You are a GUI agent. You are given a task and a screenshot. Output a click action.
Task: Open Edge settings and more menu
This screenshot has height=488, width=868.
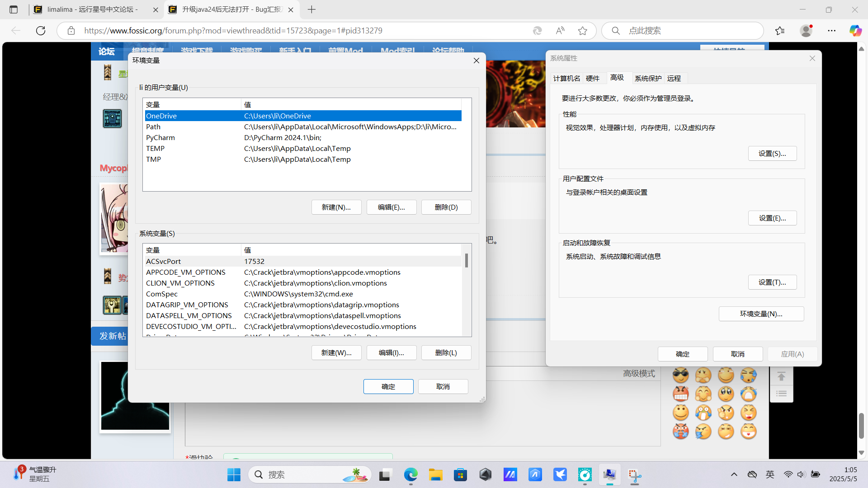point(831,31)
